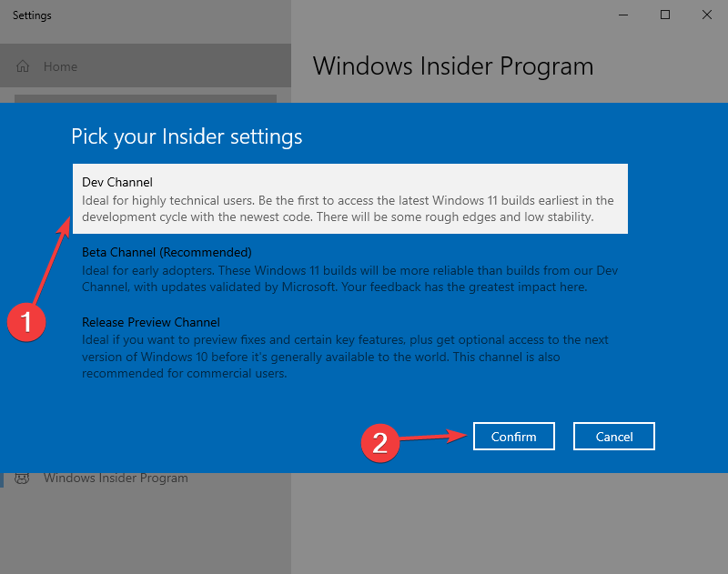Click the Home house icon
The height and width of the screenshot is (574, 728).
pos(23,66)
